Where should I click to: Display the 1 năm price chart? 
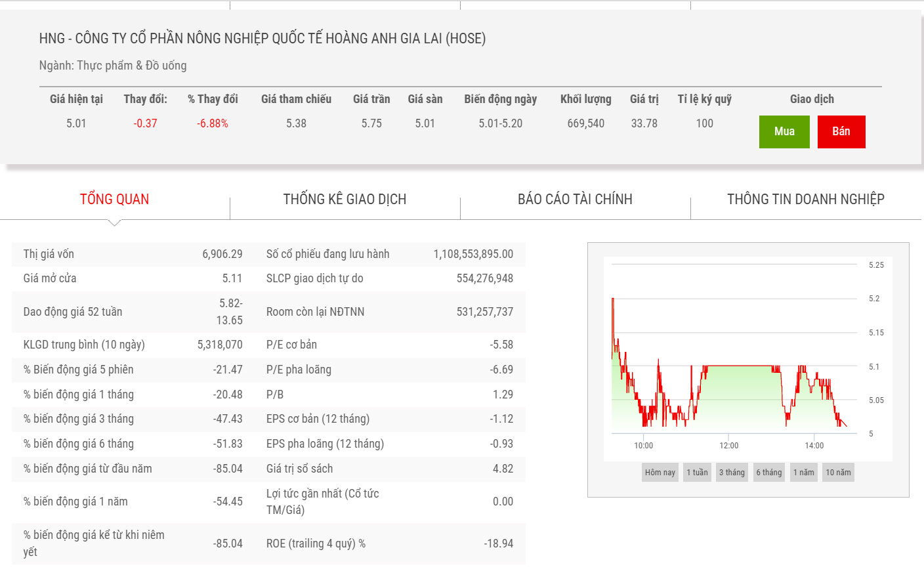(803, 473)
